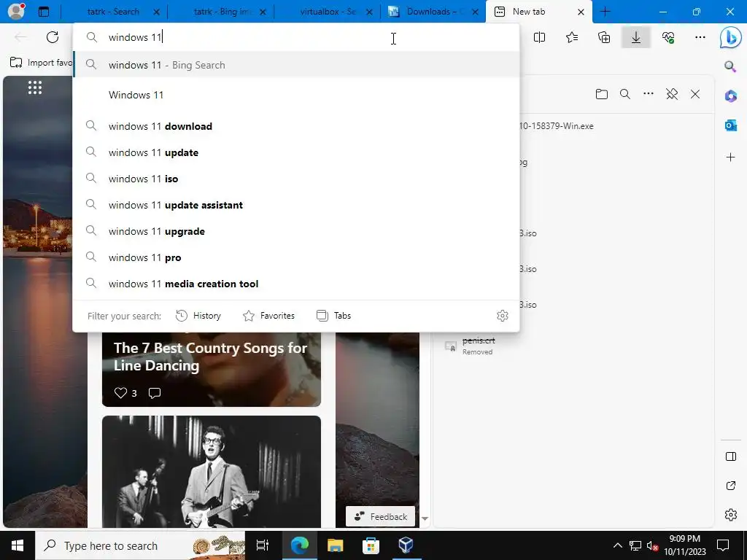Select windows 11 iso suggestion
Screen dimensions: 747x560
click(x=296, y=179)
